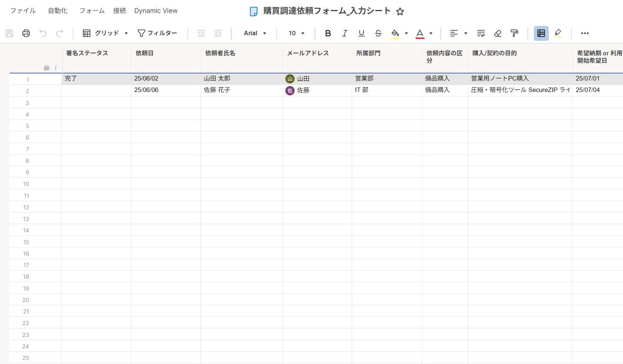This screenshot has height=364, width=623.
Task: Open the Arial font dropdown
Action: tap(255, 33)
